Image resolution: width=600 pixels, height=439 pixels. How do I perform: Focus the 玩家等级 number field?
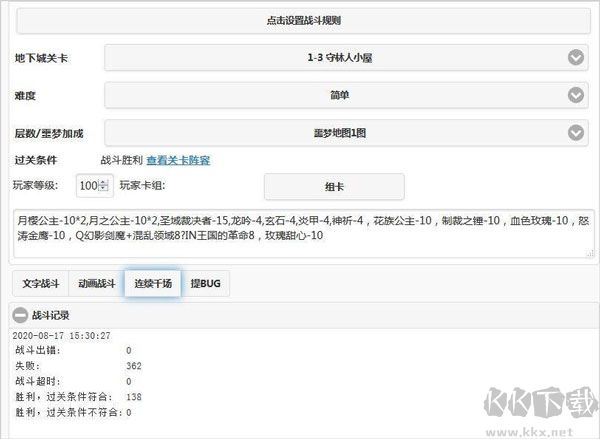click(x=88, y=186)
